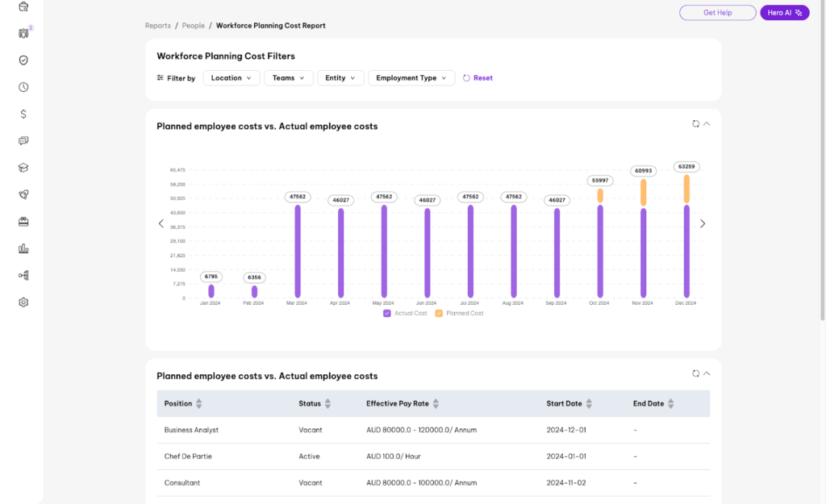Image resolution: width=826 pixels, height=504 pixels.
Task: Click the chat messages icon in sidebar
Action: [23, 140]
